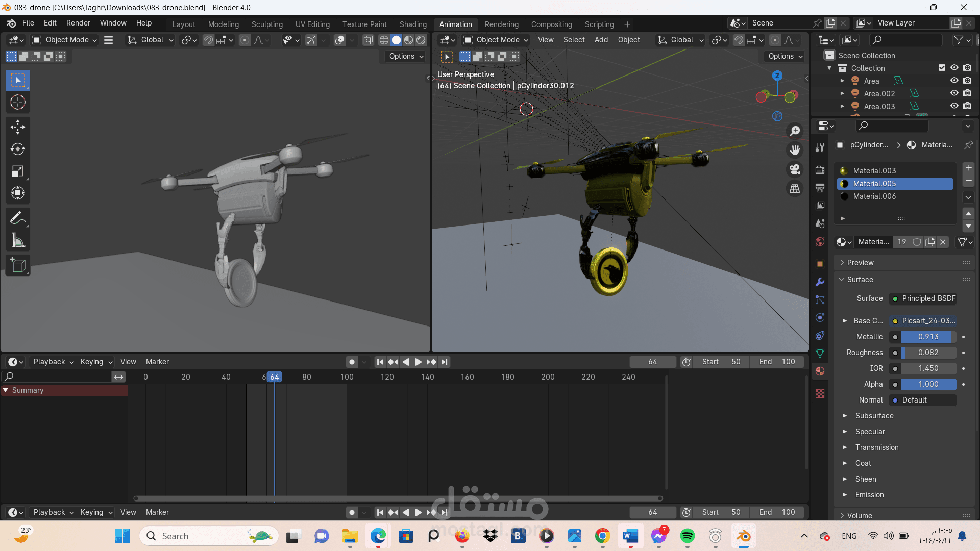Viewport: 980px width, 551px height.
Task: Hide the Area light in viewport
Action: 954,81
